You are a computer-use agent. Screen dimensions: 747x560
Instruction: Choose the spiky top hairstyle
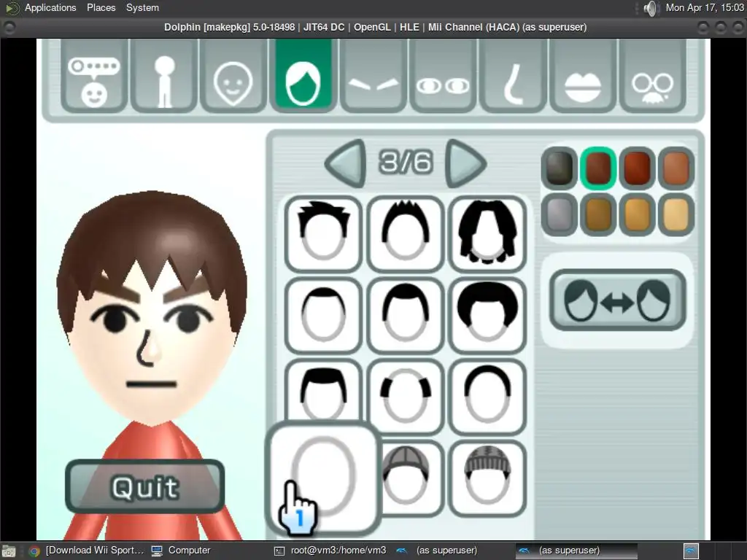pos(406,234)
